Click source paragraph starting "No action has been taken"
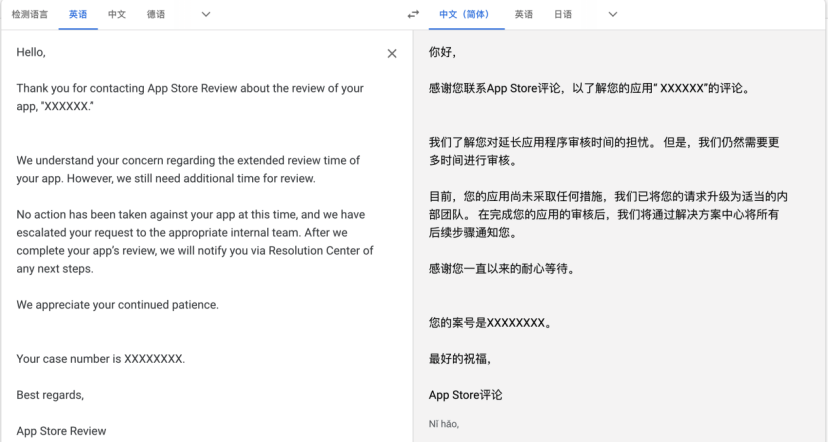This screenshot has width=830, height=442. point(195,241)
